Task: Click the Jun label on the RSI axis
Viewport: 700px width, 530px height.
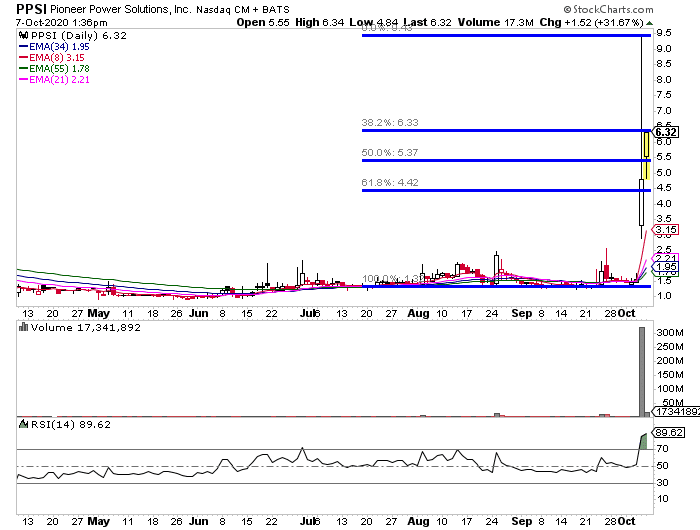Action: [x=199, y=521]
